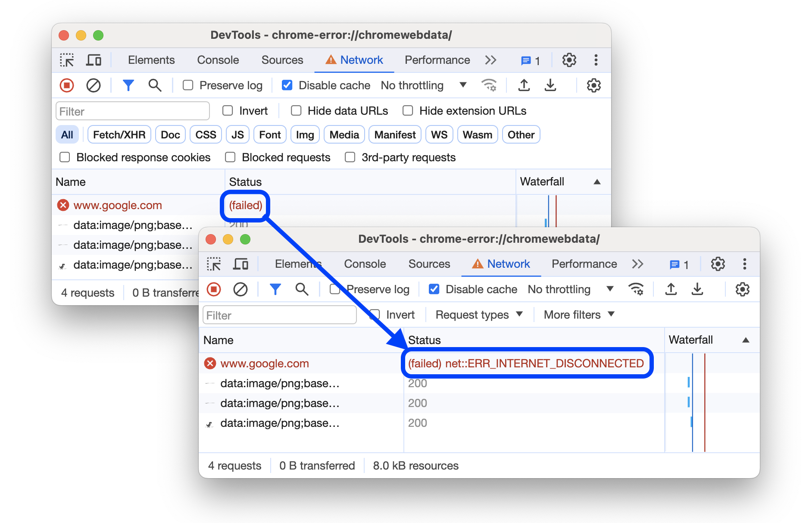Import HAR file
The image size is (812, 523).
(x=671, y=289)
